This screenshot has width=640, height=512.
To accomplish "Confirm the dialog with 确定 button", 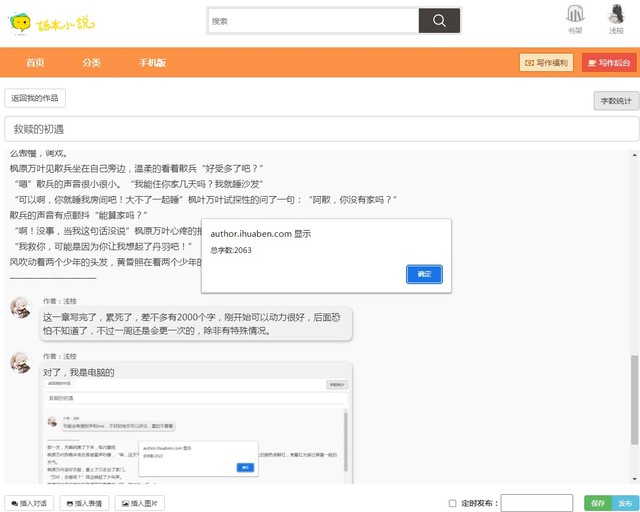I will pyautogui.click(x=424, y=274).
